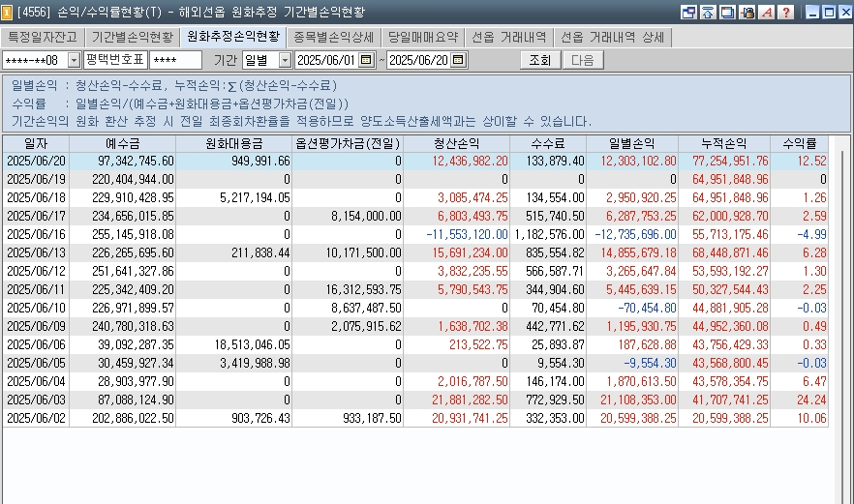Click the cumulative profit 77,254,951.76
The height and width of the screenshot is (504, 854).
730,162
